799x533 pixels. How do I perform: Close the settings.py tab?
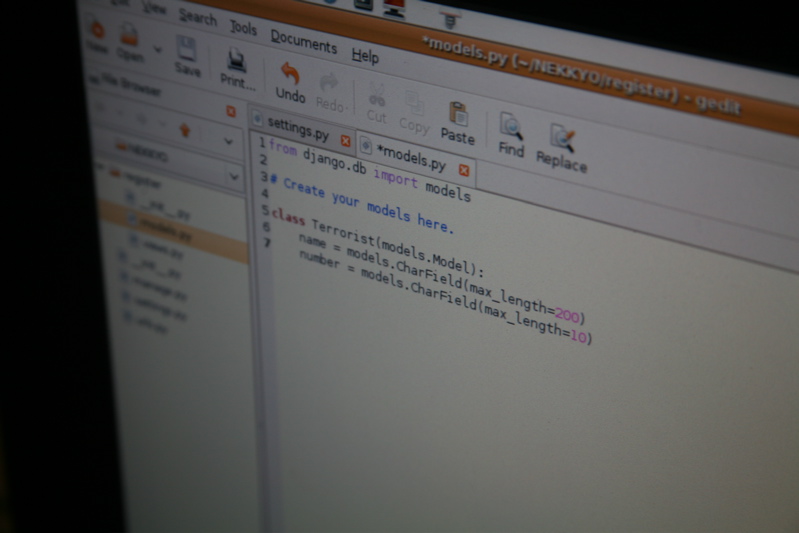[x=346, y=141]
